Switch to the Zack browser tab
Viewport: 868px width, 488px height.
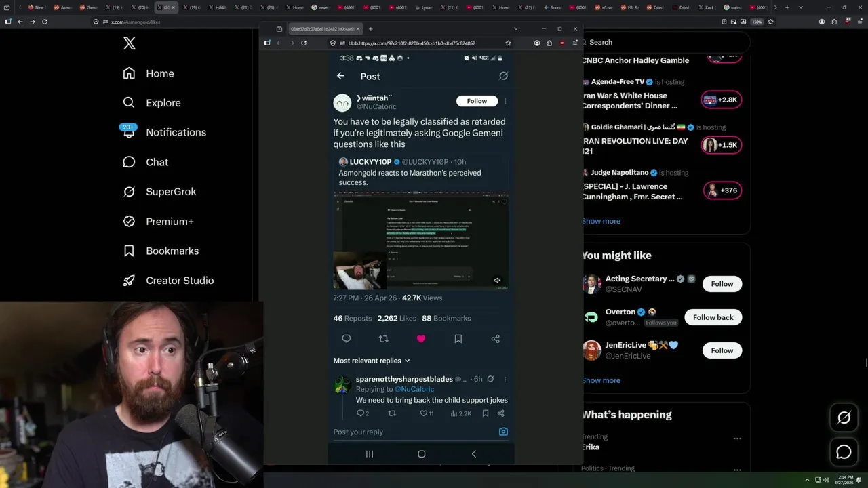point(709,7)
